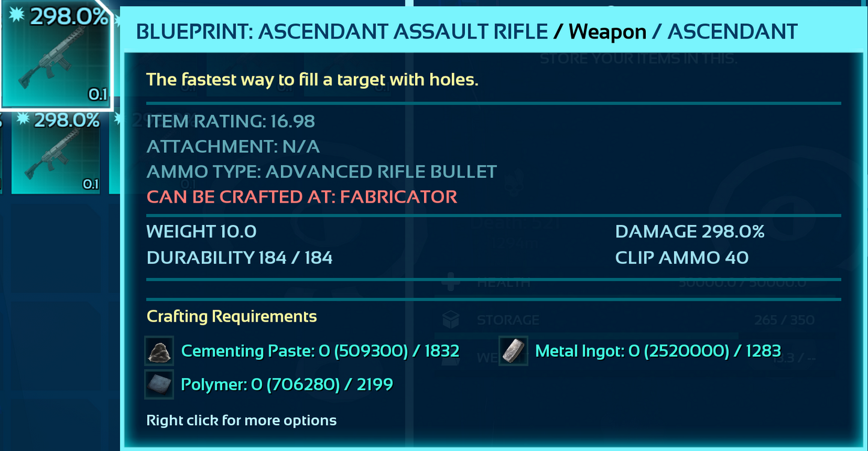Click the Health plus icon

[x=450, y=281]
